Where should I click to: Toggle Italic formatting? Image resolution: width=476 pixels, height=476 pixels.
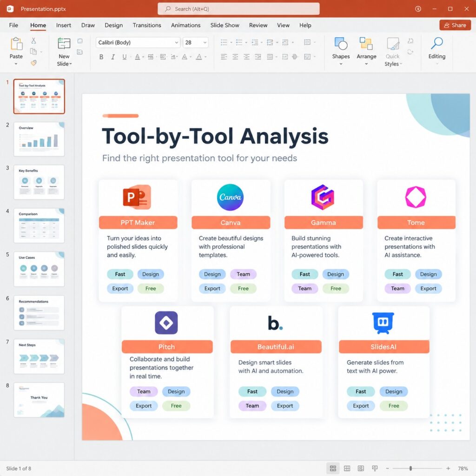point(112,57)
